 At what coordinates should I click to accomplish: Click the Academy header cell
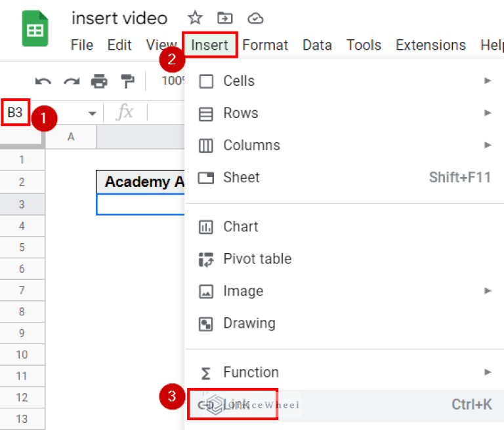pos(140,182)
